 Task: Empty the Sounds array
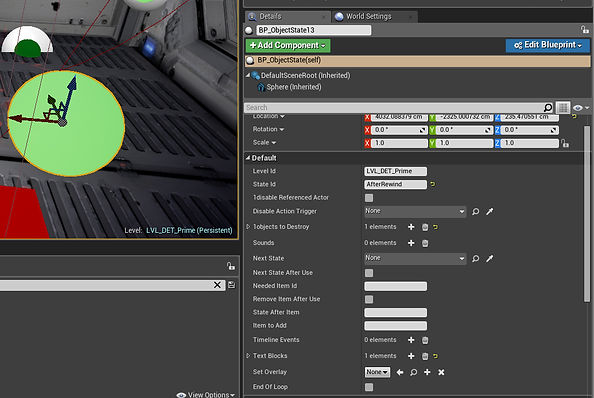coord(425,243)
